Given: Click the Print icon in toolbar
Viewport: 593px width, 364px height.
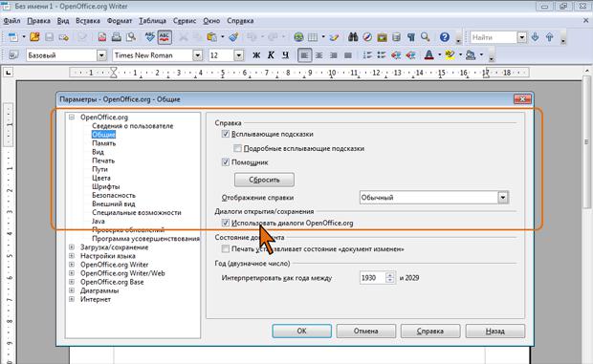Looking at the screenshot, I should (117, 37).
